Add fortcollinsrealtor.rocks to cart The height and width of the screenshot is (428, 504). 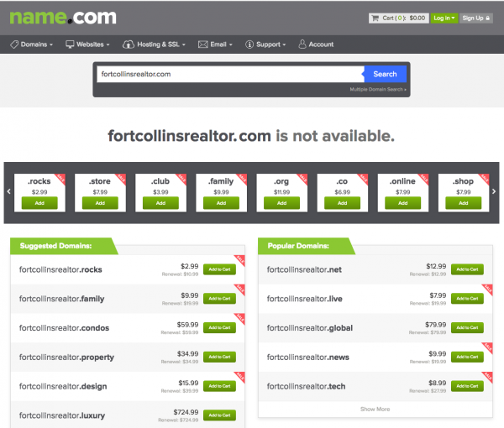click(219, 269)
